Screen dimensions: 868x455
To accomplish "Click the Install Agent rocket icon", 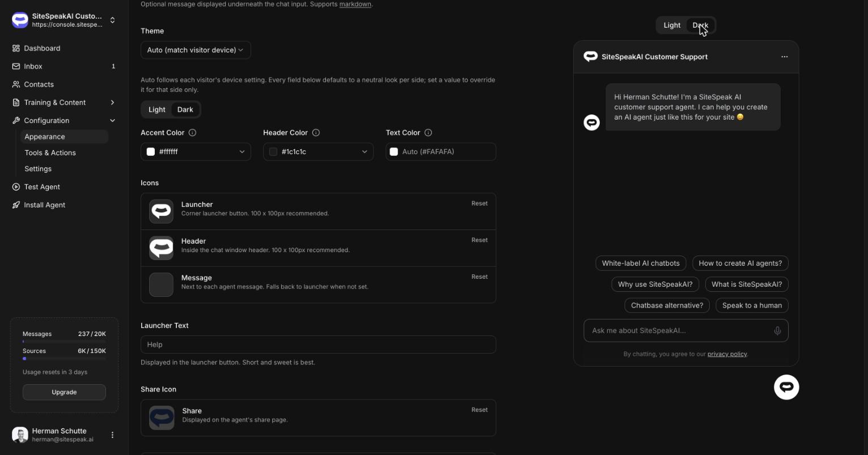I will point(16,205).
